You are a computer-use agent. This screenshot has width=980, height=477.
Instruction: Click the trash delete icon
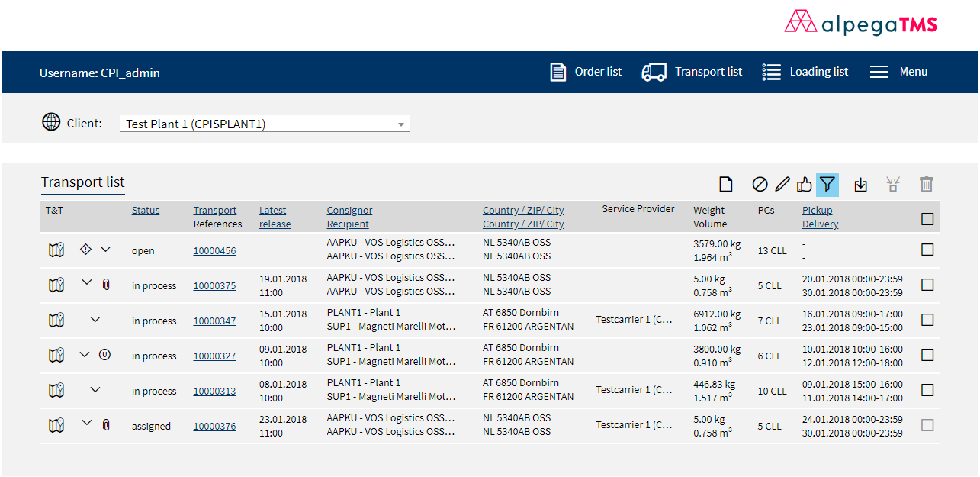[x=927, y=184]
